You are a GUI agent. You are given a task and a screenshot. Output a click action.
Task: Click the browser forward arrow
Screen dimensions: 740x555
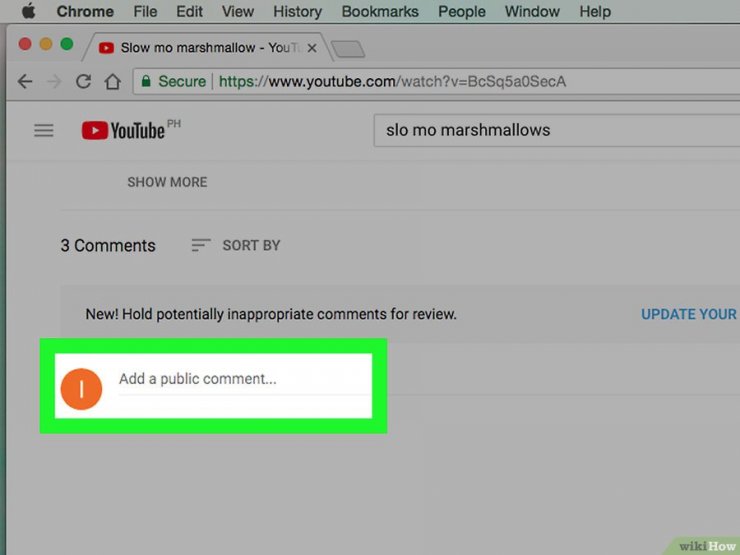54,82
